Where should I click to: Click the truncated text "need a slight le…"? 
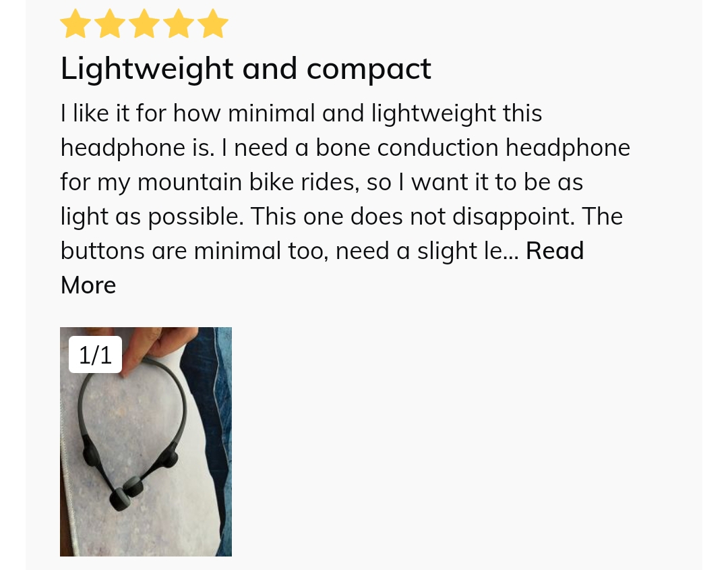[426, 251]
